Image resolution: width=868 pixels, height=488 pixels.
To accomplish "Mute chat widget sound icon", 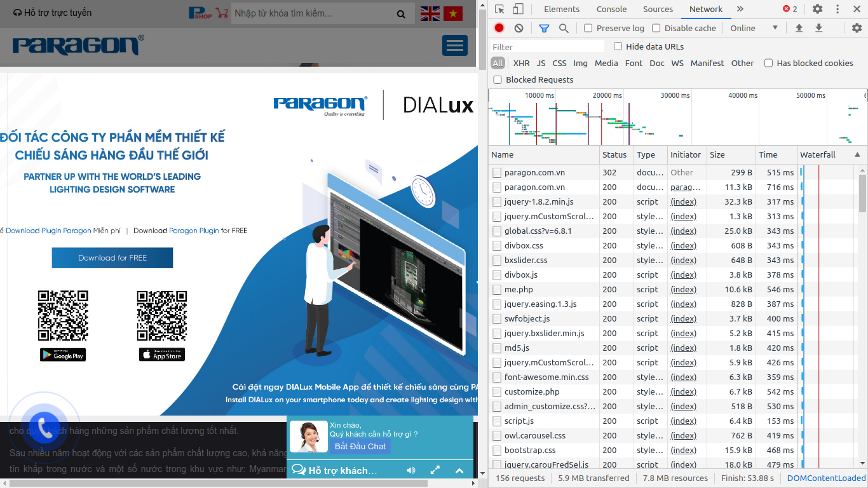I will click(411, 470).
